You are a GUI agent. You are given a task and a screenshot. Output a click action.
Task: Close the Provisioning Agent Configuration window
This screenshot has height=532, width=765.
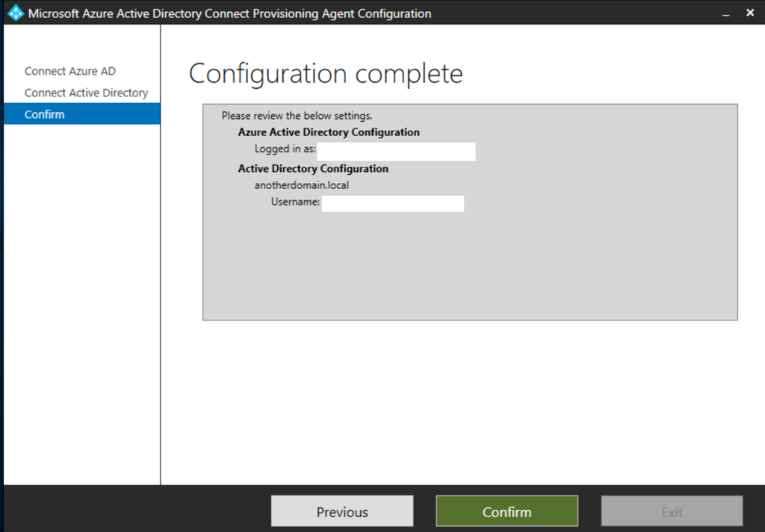pyautogui.click(x=749, y=13)
